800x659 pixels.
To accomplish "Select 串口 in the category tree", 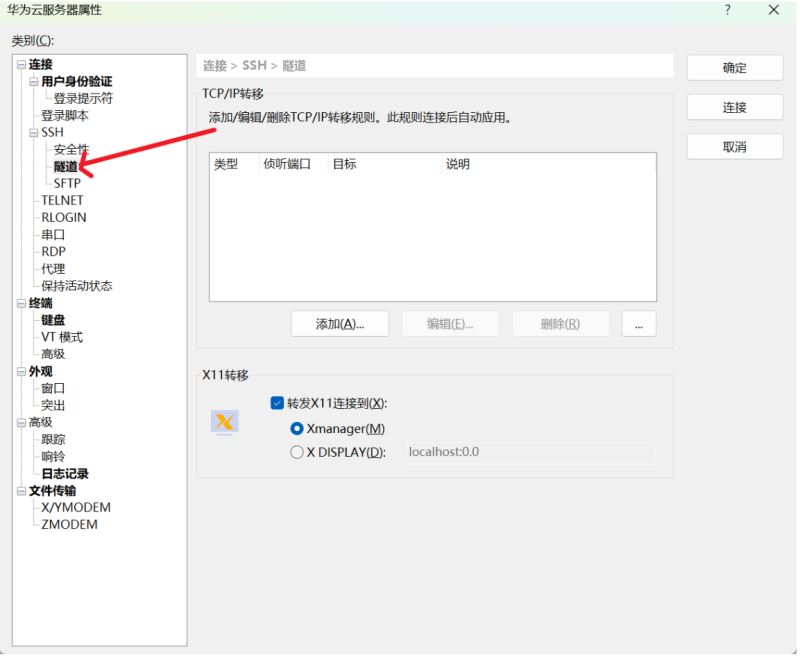I will point(53,235).
